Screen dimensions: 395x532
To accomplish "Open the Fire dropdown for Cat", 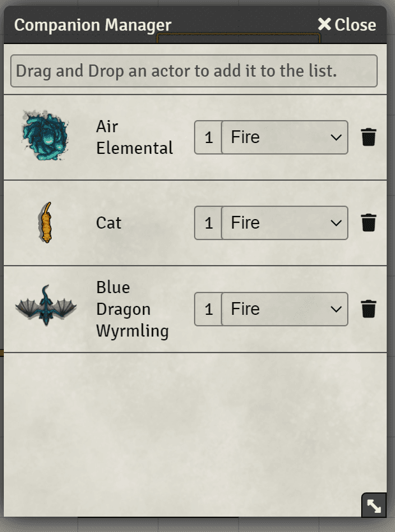I will coord(285,223).
